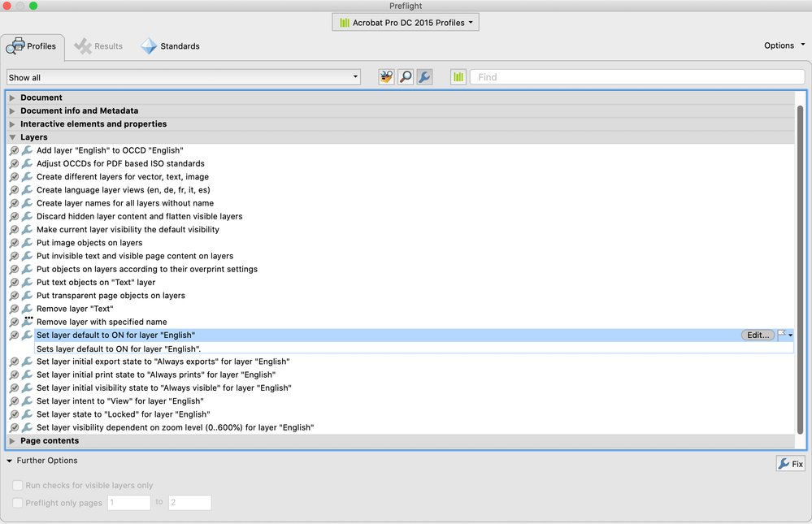Click in the Find search field
Image resolution: width=812 pixels, height=524 pixels.
point(637,77)
